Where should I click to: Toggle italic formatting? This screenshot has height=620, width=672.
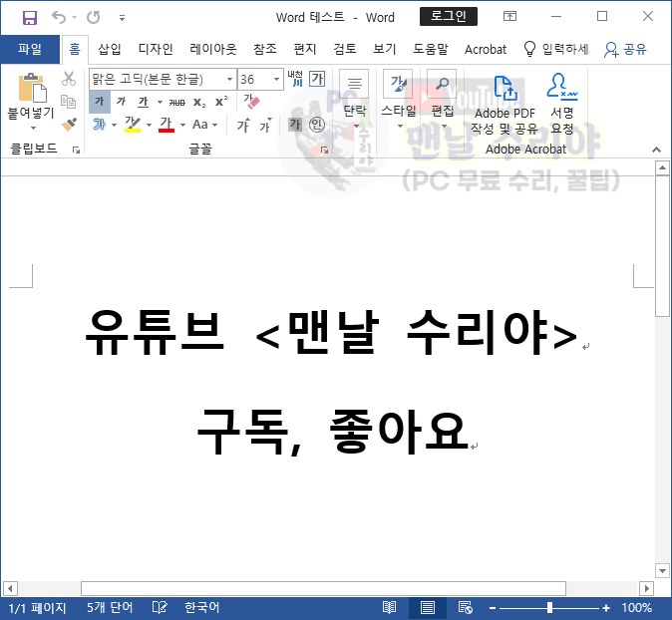coord(122,102)
